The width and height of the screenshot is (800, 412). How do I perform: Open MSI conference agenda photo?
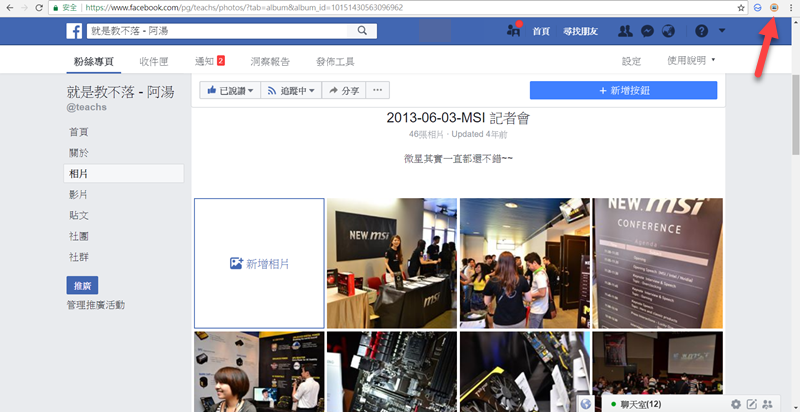(658, 263)
